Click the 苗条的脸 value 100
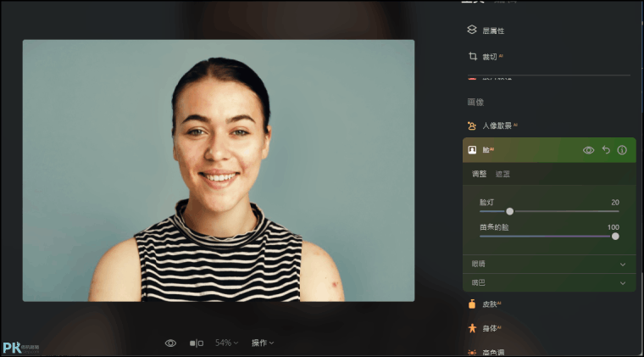 click(x=613, y=227)
